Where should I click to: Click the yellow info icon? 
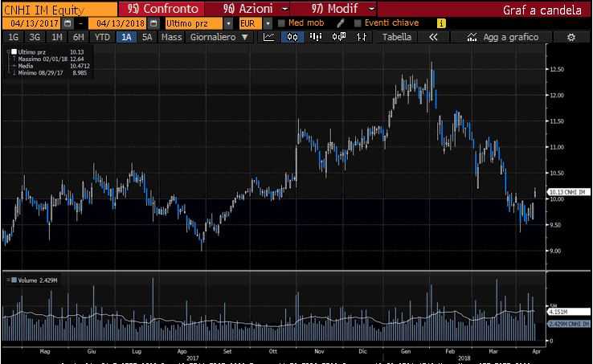point(441,23)
